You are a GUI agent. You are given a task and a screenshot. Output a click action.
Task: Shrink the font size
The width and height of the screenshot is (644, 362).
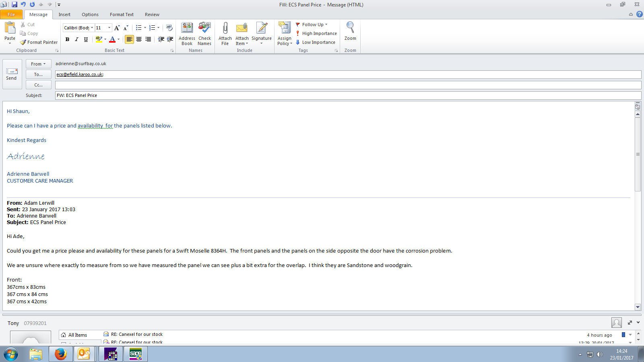coord(126,28)
